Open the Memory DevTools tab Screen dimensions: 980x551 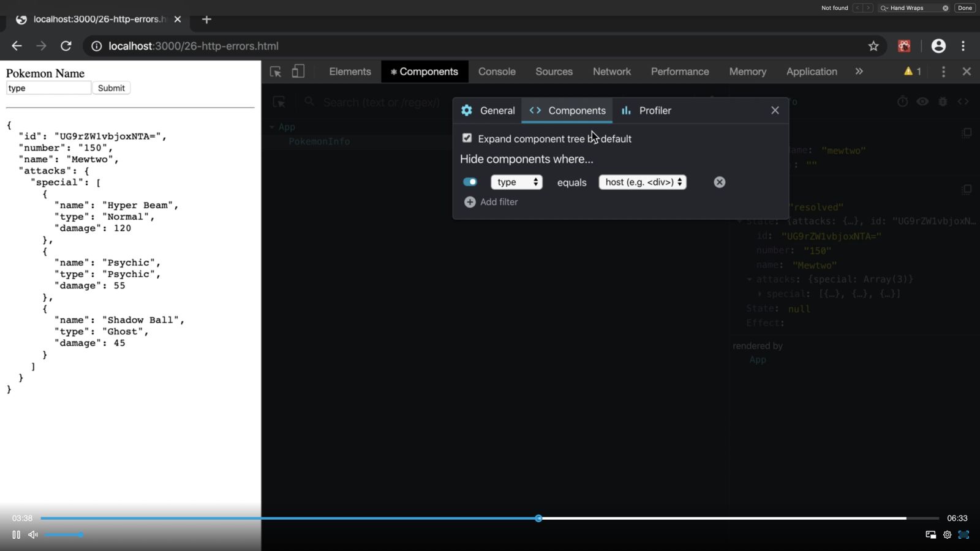coord(747,72)
